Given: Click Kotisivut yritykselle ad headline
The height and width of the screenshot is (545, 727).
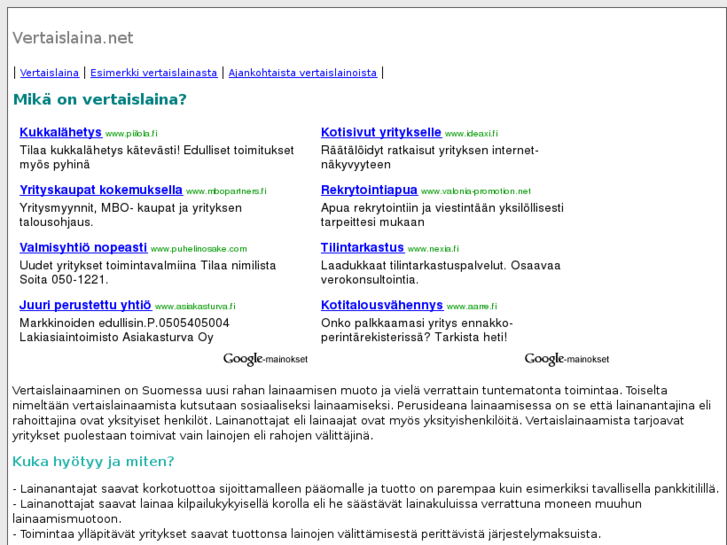Looking at the screenshot, I should coord(381,132).
